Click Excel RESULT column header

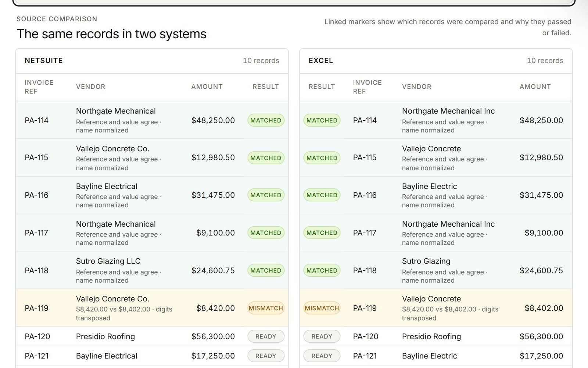tap(322, 87)
